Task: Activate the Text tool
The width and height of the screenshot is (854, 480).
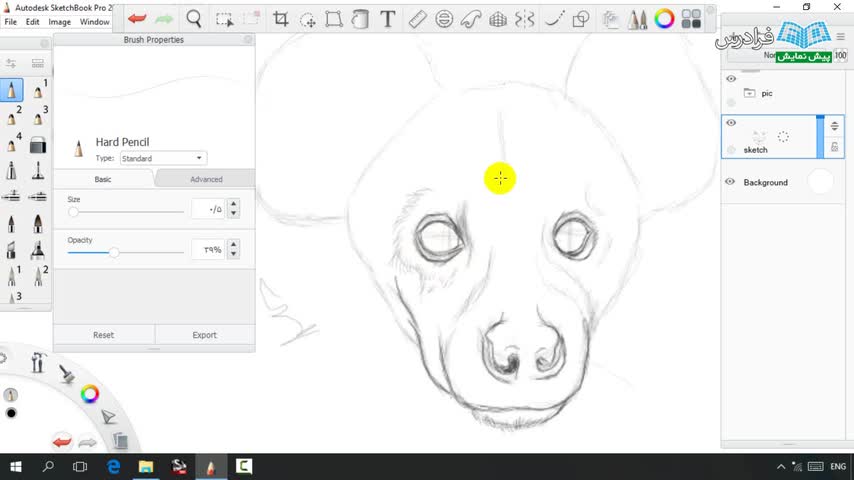Action: point(387,19)
